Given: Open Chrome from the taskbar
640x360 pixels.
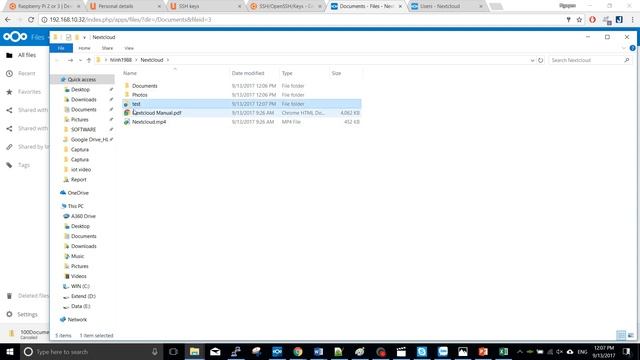Looking at the screenshot, I should 298,351.
